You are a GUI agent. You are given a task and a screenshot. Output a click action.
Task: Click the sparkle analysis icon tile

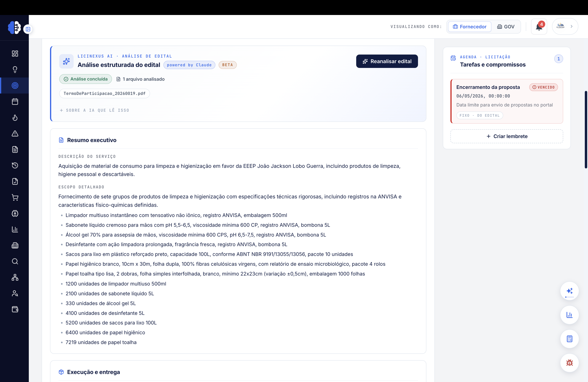(66, 61)
